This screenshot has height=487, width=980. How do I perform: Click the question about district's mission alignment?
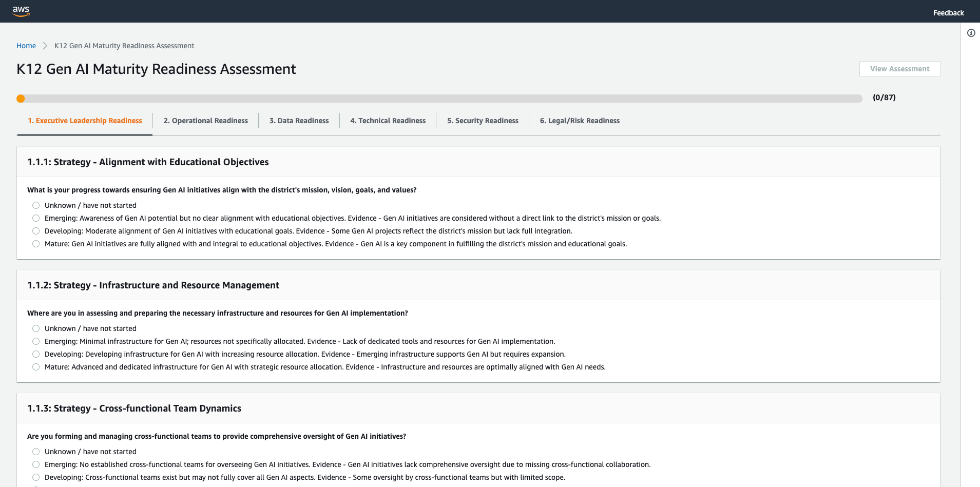(222, 190)
